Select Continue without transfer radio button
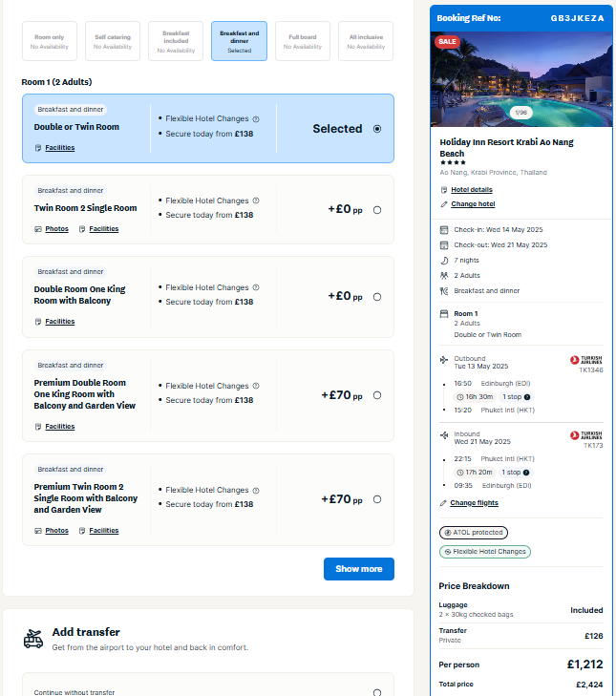The image size is (616, 696). [x=377, y=692]
